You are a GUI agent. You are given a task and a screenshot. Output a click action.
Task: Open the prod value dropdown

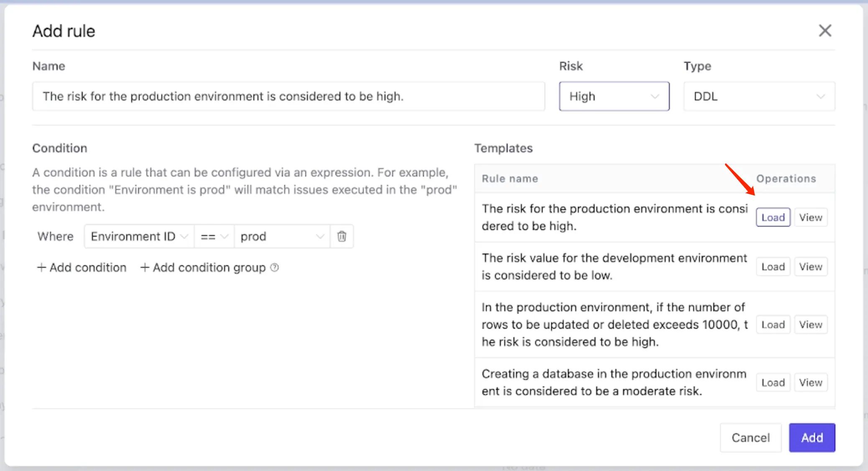click(282, 236)
